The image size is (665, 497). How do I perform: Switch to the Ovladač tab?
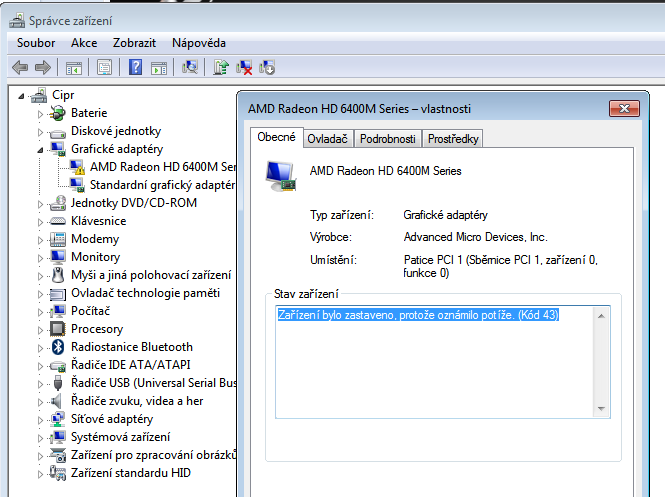pyautogui.click(x=327, y=139)
